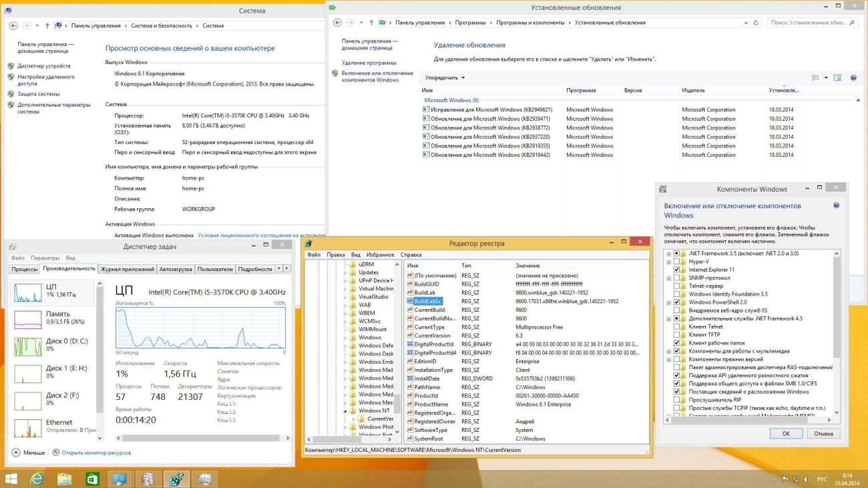
Task: Click the shield icon next to System Protection
Action: (x=11, y=94)
